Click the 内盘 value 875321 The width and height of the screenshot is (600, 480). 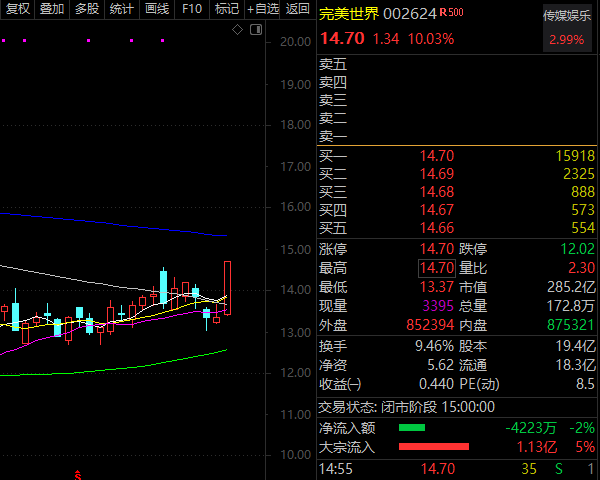click(571, 325)
